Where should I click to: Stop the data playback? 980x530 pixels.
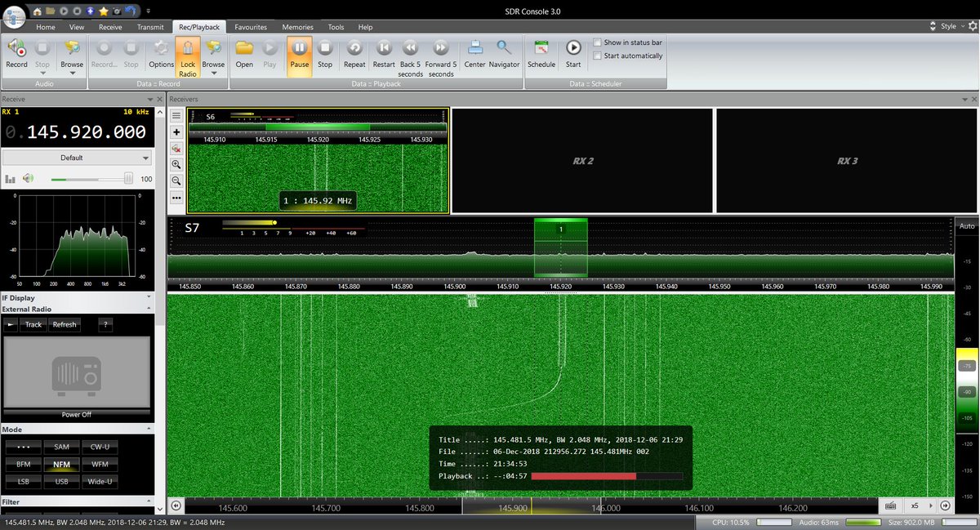tap(325, 53)
